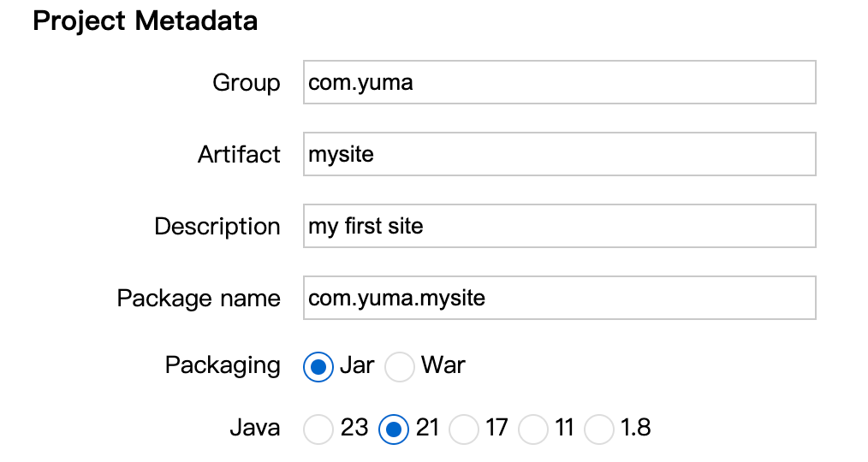Click the "War" option text label
Screen dimensions: 868x462
click(443, 365)
